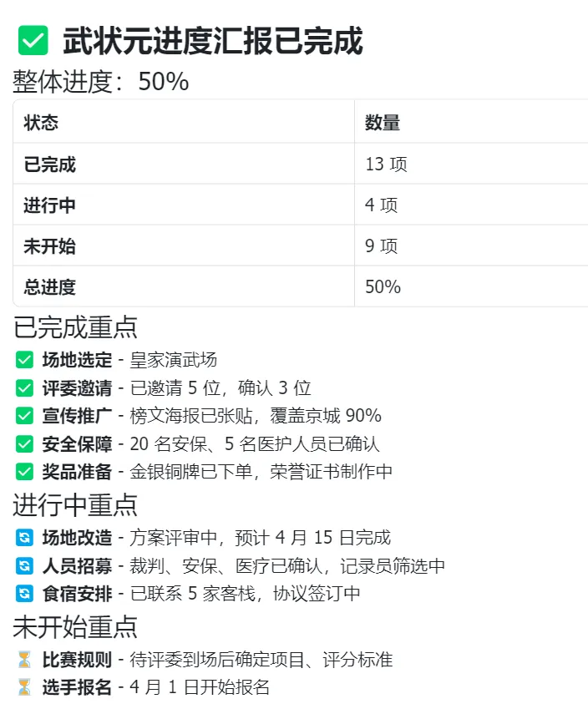The width and height of the screenshot is (588, 709).
Task: Click the green check next to 评委邀请
Action: pyautogui.click(x=24, y=388)
